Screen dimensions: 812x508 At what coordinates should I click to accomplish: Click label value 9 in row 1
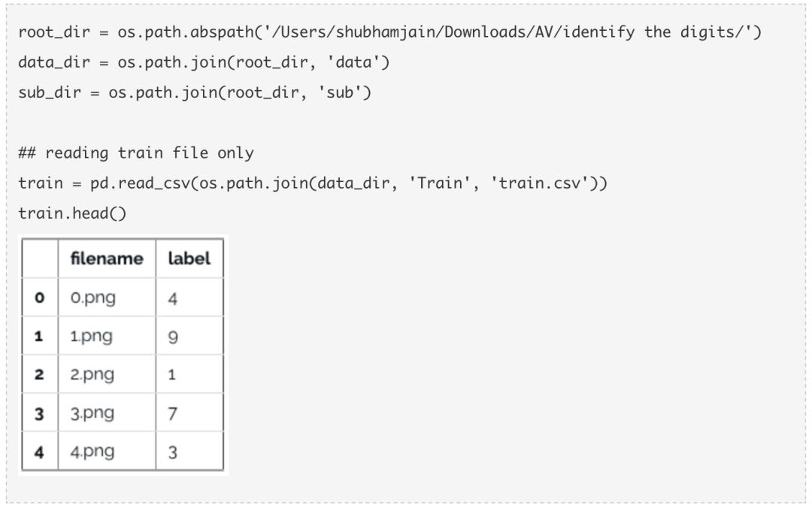pos(173,337)
